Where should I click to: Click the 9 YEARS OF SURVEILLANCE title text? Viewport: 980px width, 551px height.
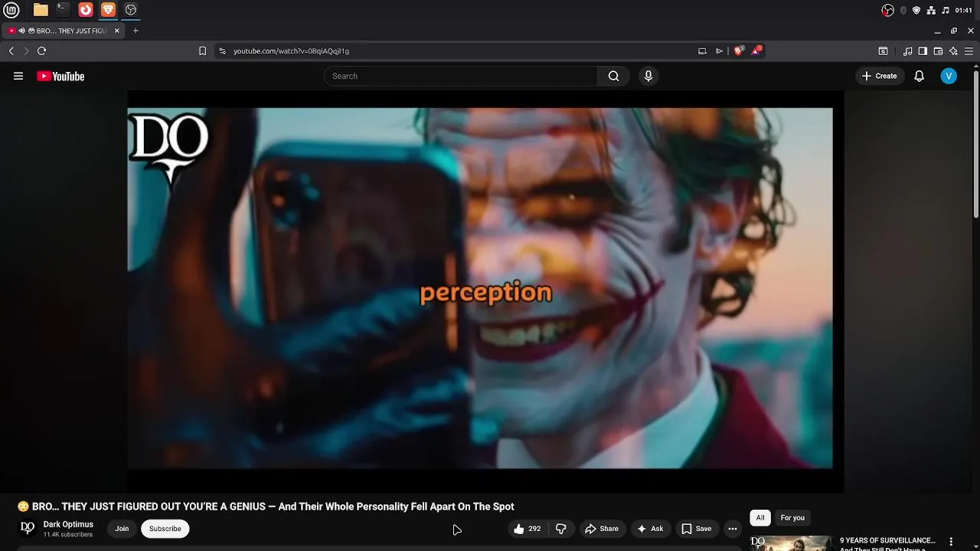coord(888,541)
